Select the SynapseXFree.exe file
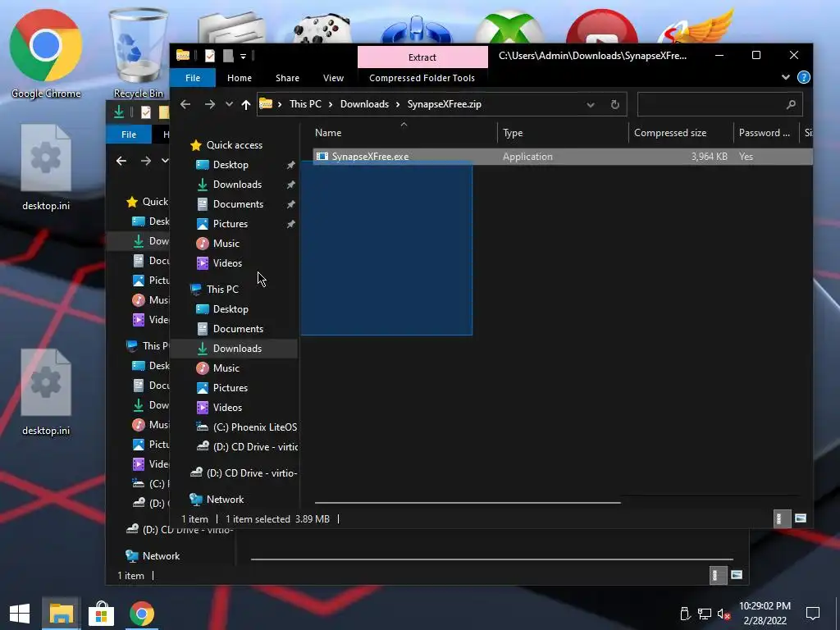840x630 pixels. [370, 157]
